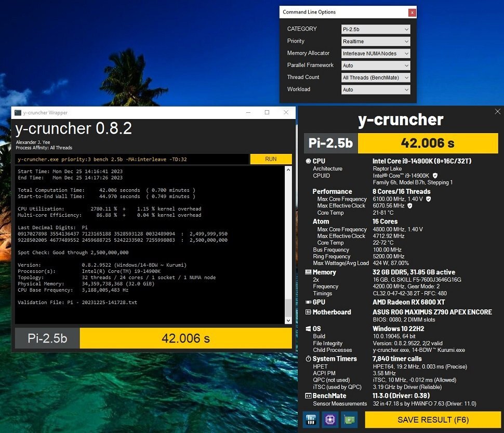Image resolution: width=504 pixels, height=433 pixels.
Task: Click the Motherboard section icon
Action: point(308,312)
